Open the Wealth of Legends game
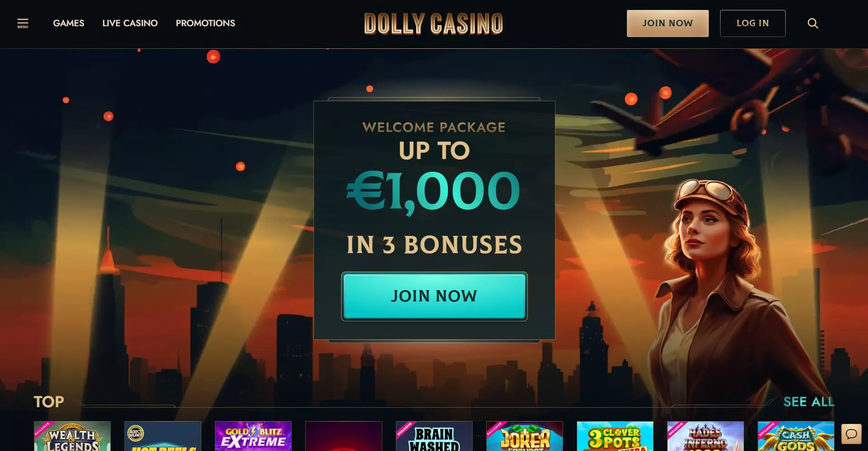The height and width of the screenshot is (451, 868). coord(72,436)
